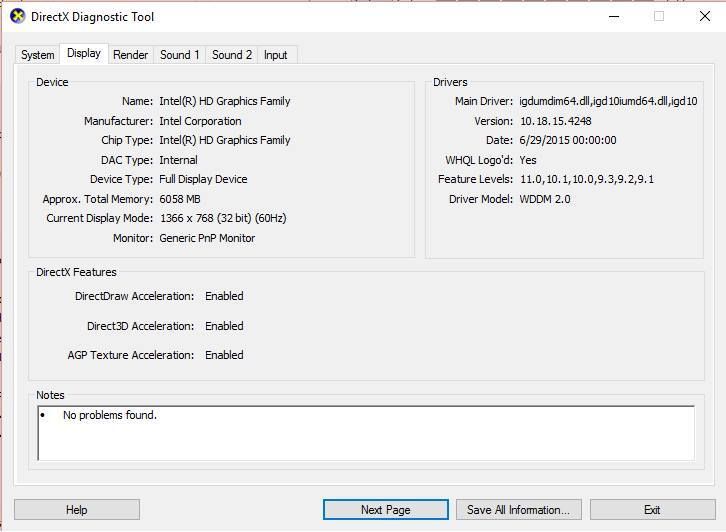726x532 pixels.
Task: Click the Exit button
Action: [652, 510]
